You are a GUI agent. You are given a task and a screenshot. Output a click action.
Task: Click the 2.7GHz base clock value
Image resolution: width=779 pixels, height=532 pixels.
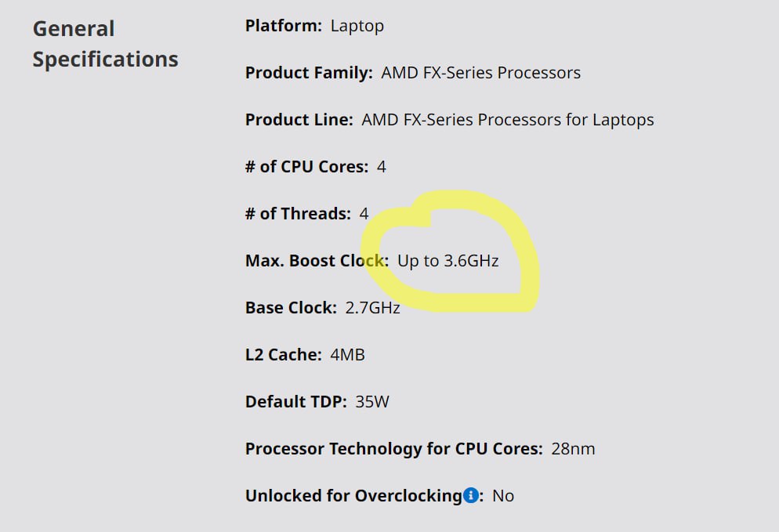click(372, 307)
